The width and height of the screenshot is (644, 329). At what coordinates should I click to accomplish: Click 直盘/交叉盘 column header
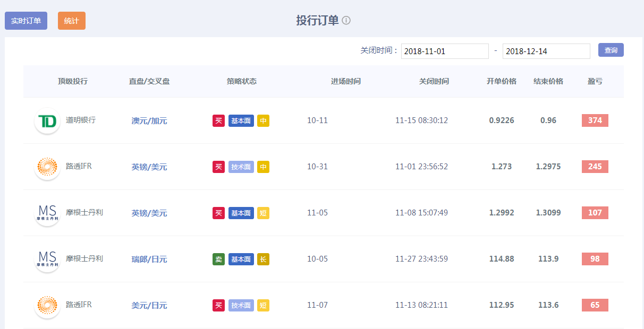pos(149,81)
